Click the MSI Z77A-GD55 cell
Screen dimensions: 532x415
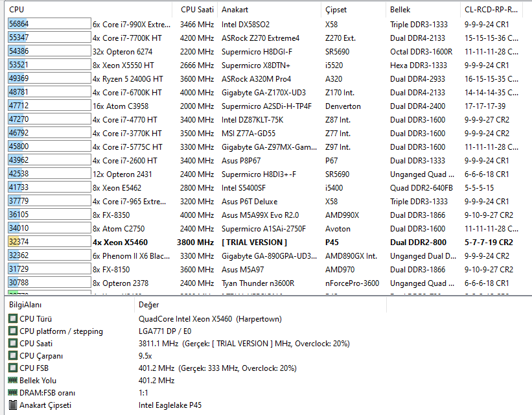248,133
